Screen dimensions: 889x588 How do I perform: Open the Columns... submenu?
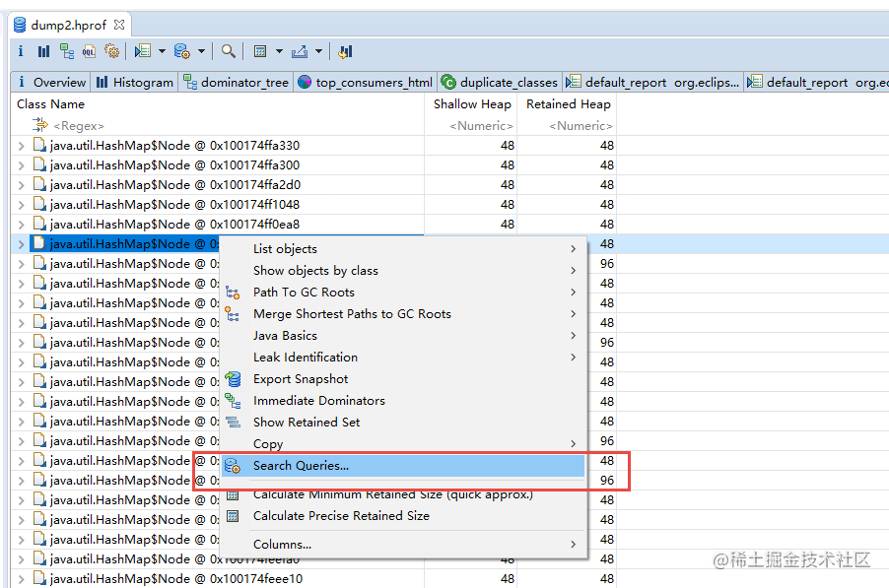403,545
